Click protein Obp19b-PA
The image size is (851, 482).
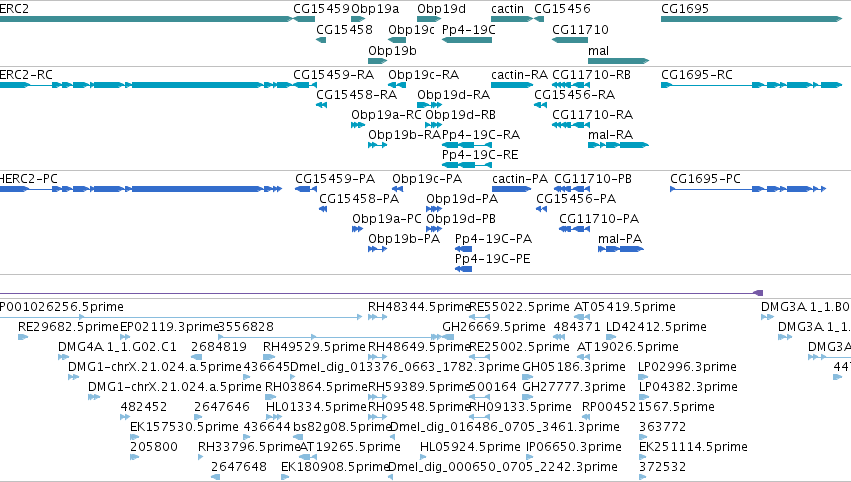(x=404, y=239)
